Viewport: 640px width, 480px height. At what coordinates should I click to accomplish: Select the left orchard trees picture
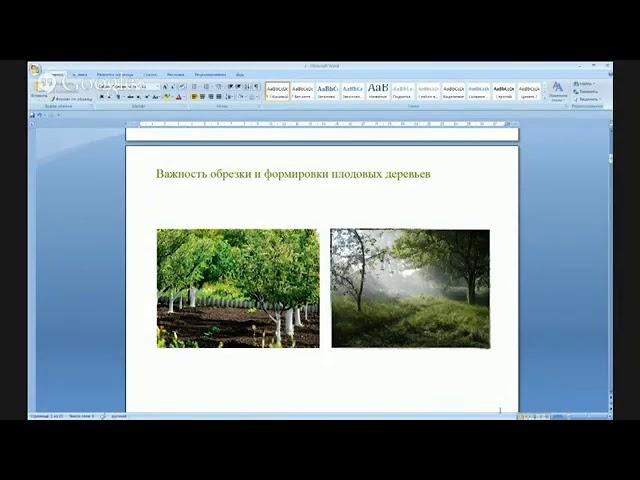click(x=238, y=288)
